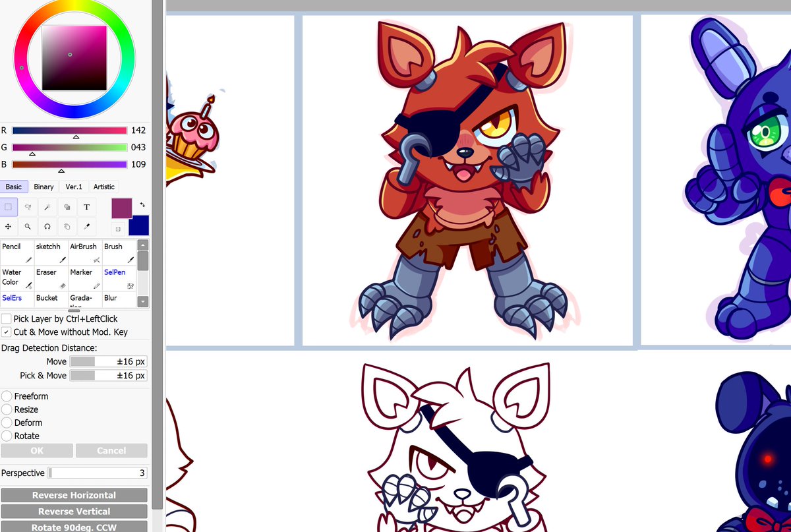Choose the SelErs selection eraser

(17, 299)
